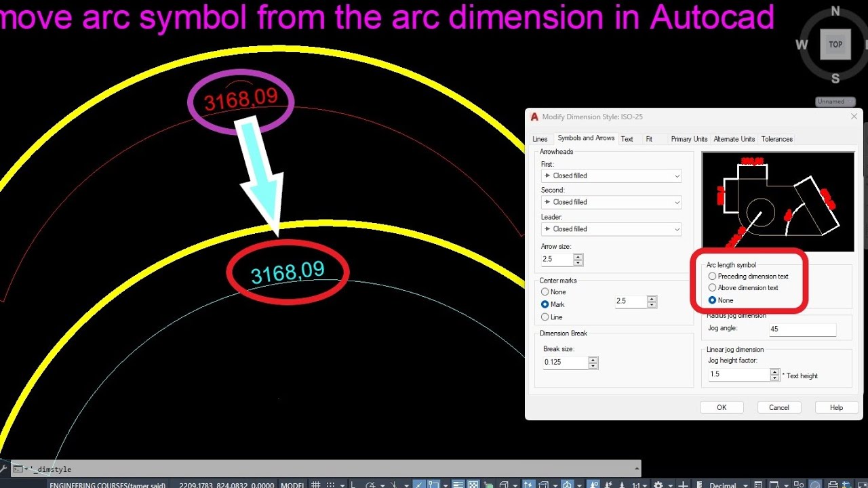Click the TOP face of the ViewCube
Image resolution: width=868 pixels, height=488 pixels.
pyautogui.click(x=835, y=45)
